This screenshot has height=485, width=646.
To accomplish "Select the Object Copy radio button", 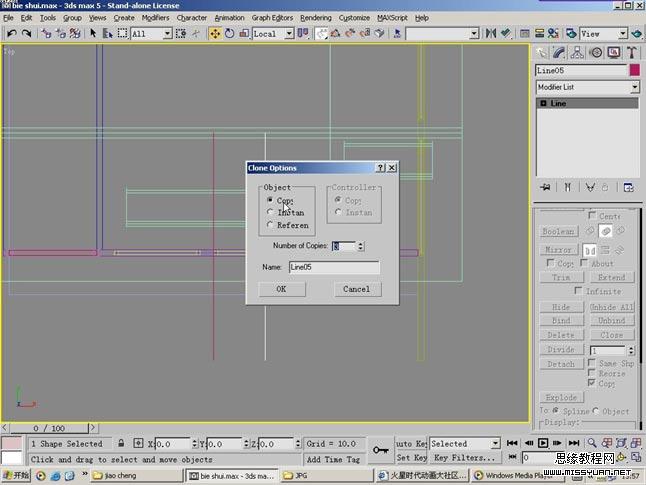I will (x=270, y=200).
